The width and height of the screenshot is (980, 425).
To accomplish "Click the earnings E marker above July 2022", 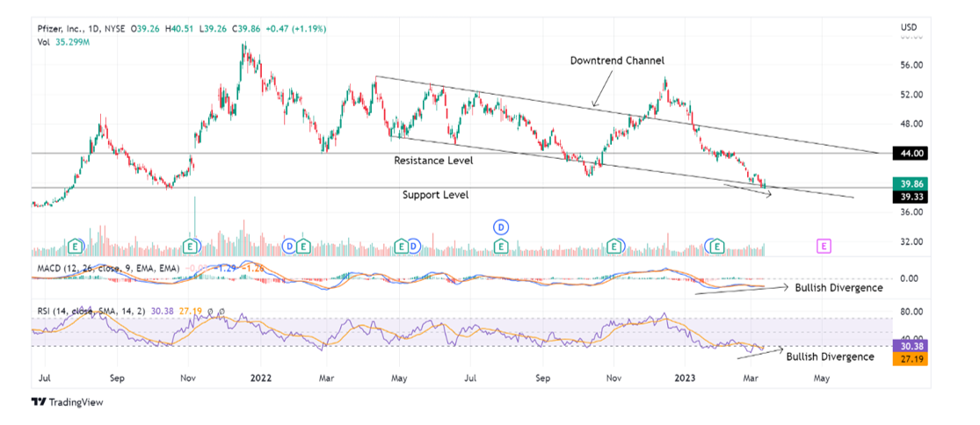I will point(501,247).
